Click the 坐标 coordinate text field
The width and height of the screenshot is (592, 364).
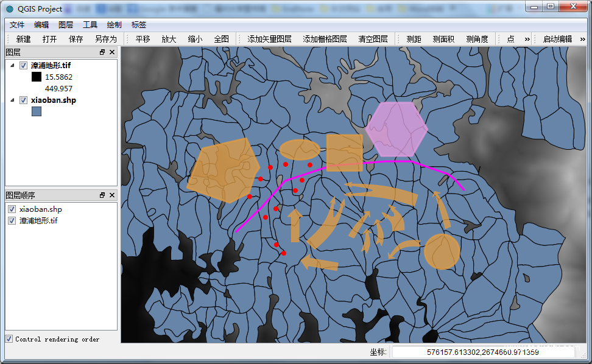click(x=482, y=352)
